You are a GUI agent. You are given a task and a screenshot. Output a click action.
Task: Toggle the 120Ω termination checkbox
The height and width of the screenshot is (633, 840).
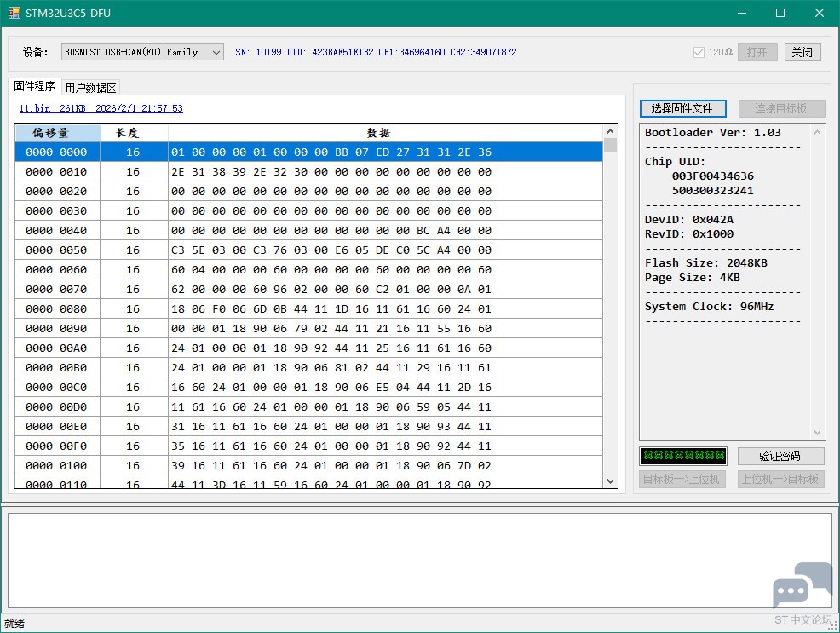coord(699,52)
